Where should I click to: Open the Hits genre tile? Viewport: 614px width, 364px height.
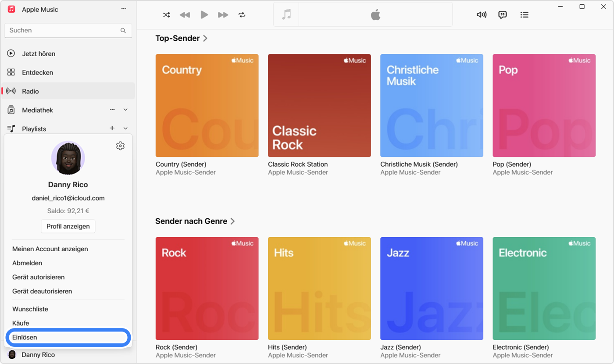(x=319, y=288)
